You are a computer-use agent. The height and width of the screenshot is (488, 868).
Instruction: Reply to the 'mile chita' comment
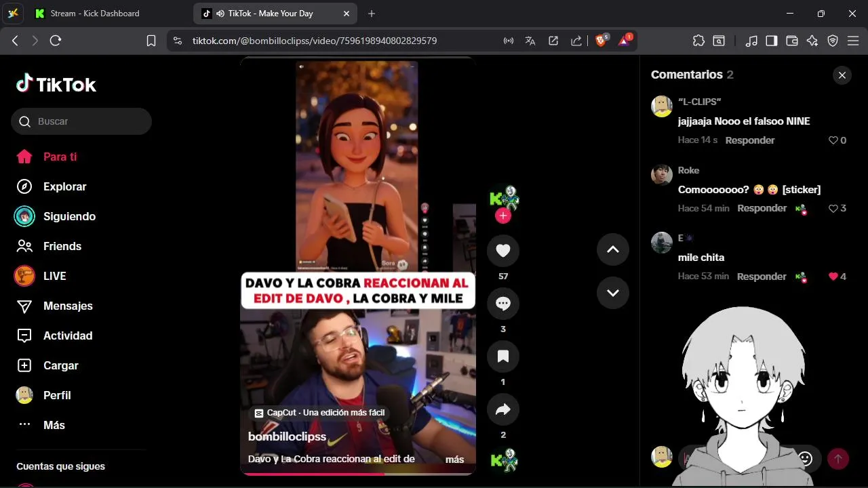point(762,277)
